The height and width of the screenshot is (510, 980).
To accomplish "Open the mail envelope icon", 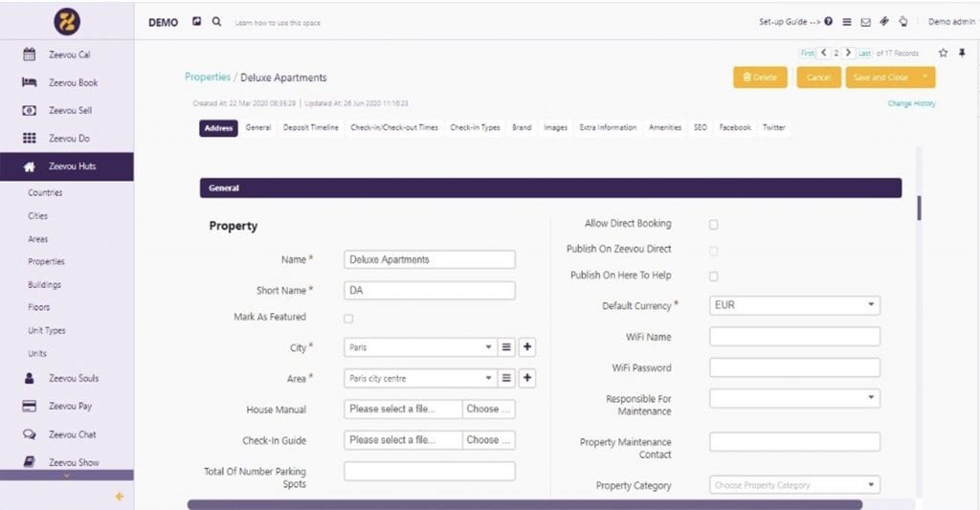I will pos(865,22).
